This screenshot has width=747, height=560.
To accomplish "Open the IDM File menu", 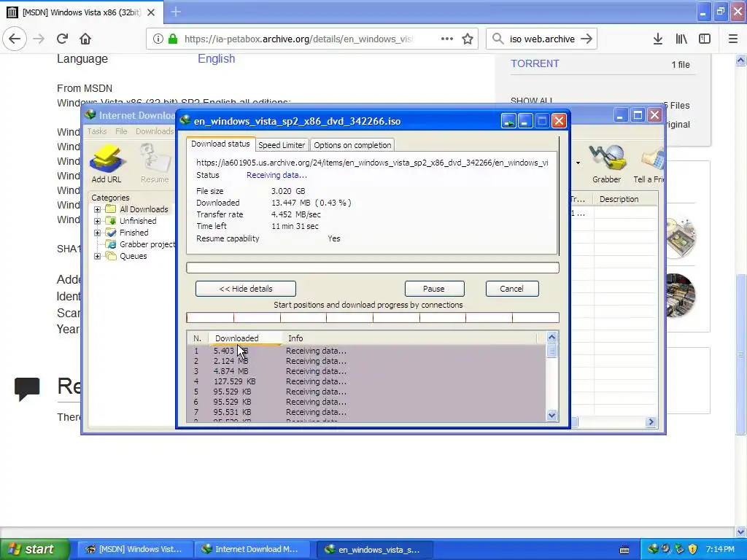I will [x=121, y=131].
